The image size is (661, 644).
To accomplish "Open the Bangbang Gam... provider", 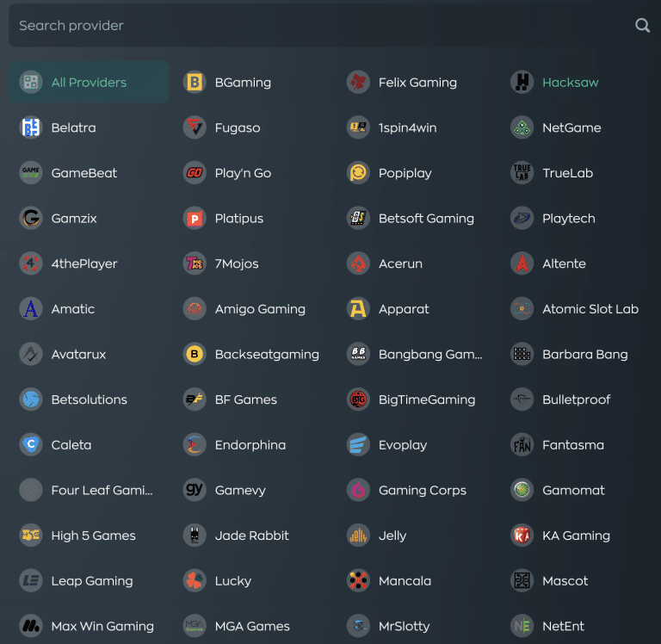I will [415, 354].
